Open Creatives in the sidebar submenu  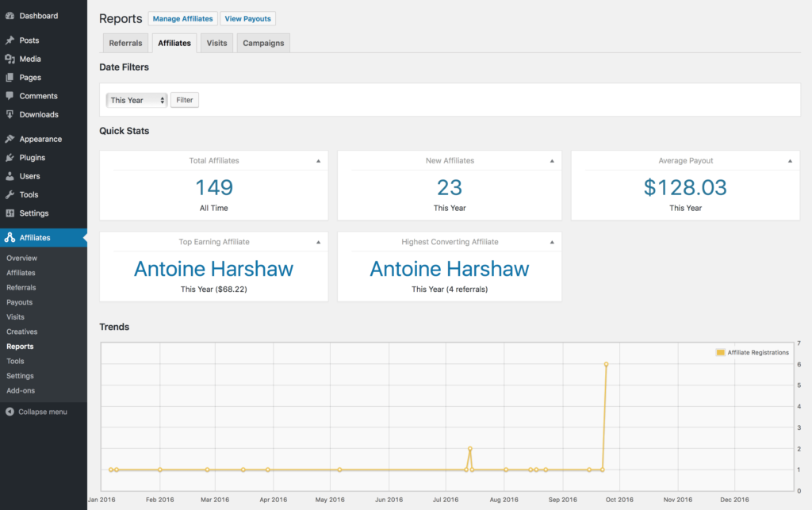tap(21, 332)
